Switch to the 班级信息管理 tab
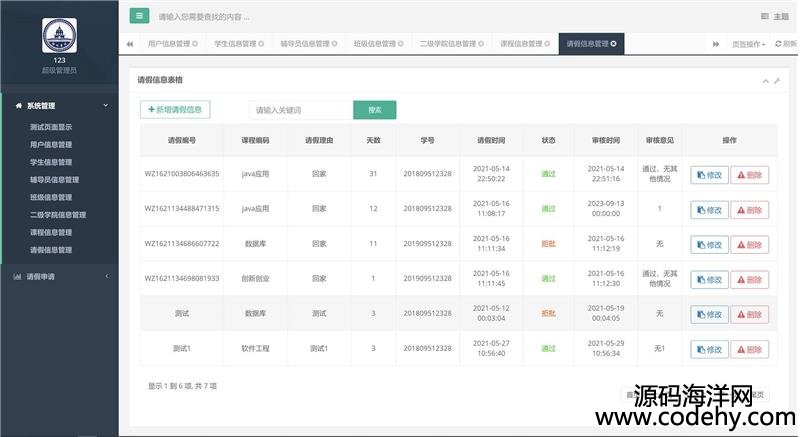 (375, 44)
